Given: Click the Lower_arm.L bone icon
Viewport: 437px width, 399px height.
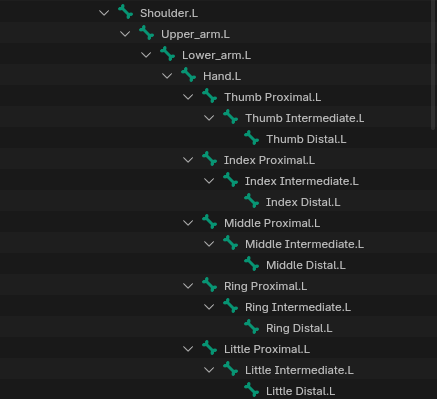Looking at the screenshot, I should pos(167,54).
